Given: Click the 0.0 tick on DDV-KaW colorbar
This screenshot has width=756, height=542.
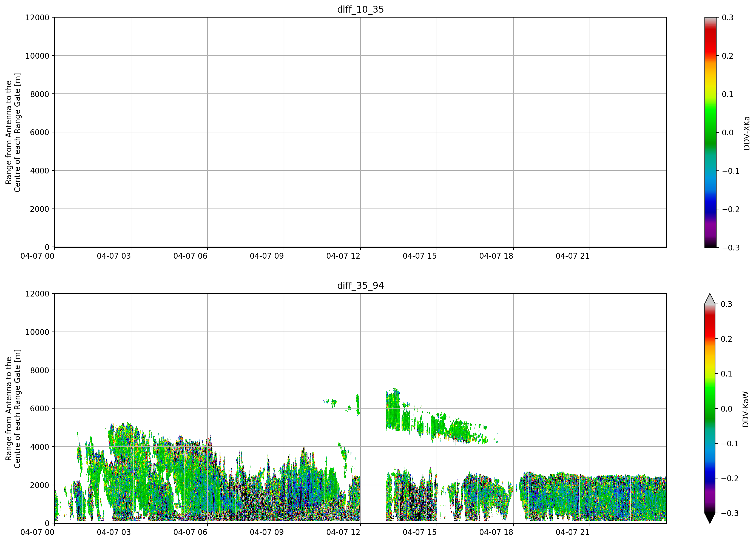Looking at the screenshot, I should click(x=727, y=408).
